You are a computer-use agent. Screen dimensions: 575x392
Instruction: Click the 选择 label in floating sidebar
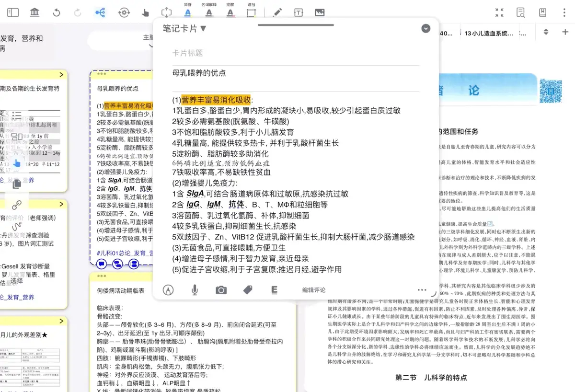coord(17,280)
